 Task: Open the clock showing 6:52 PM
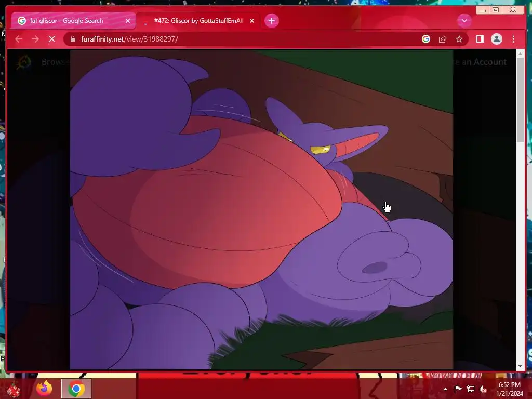tap(510, 389)
